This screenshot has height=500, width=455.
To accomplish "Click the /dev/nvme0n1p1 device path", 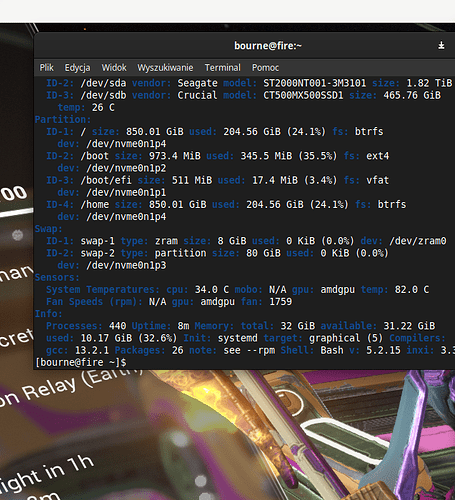I will 126,192.
